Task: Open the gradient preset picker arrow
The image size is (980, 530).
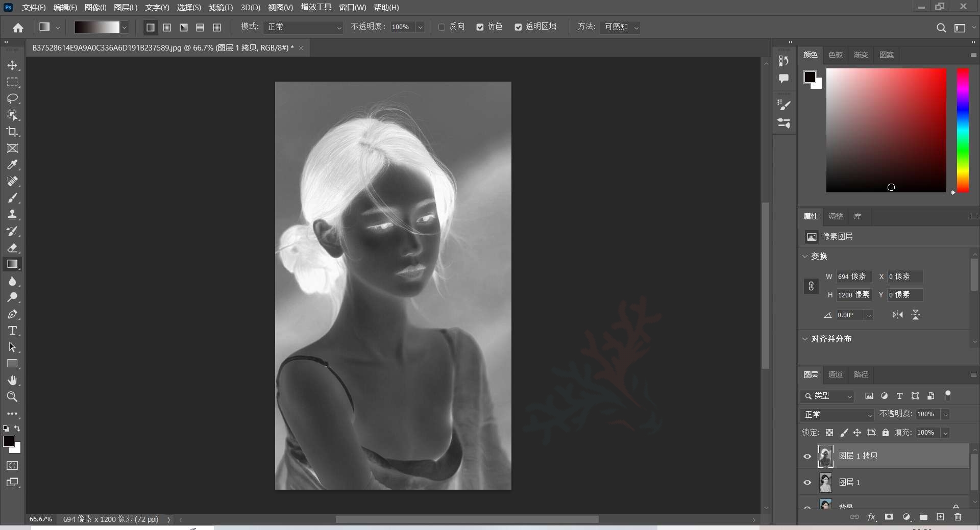Action: click(125, 28)
